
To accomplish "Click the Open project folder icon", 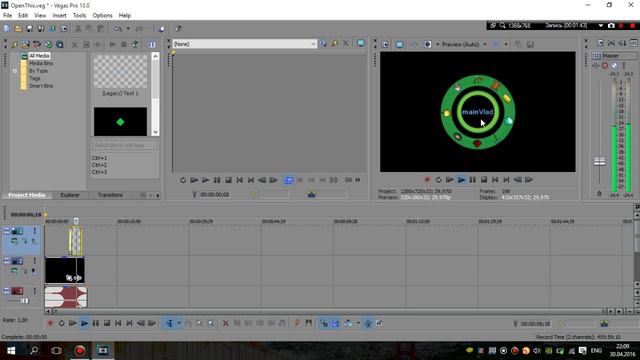I will [18, 29].
